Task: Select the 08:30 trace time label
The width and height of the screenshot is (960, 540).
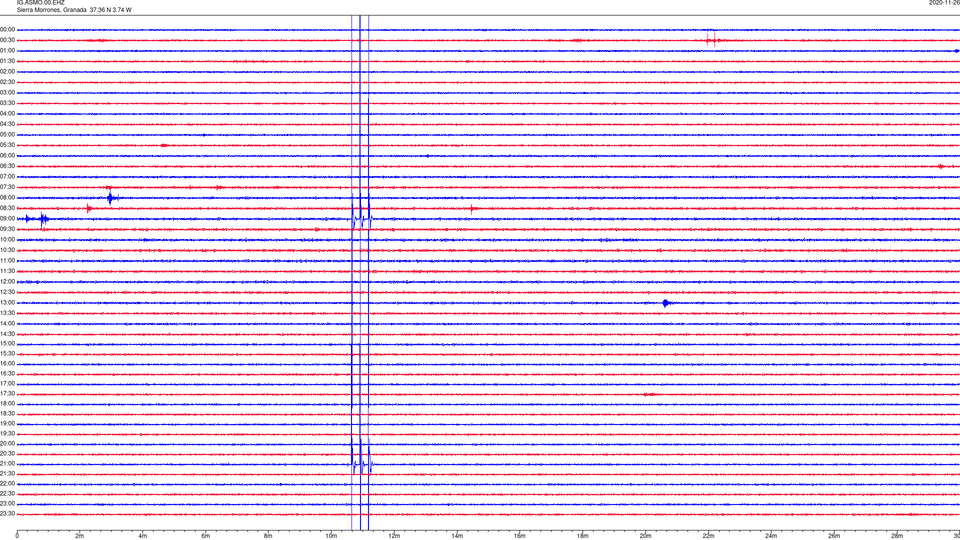Action: tap(7, 208)
